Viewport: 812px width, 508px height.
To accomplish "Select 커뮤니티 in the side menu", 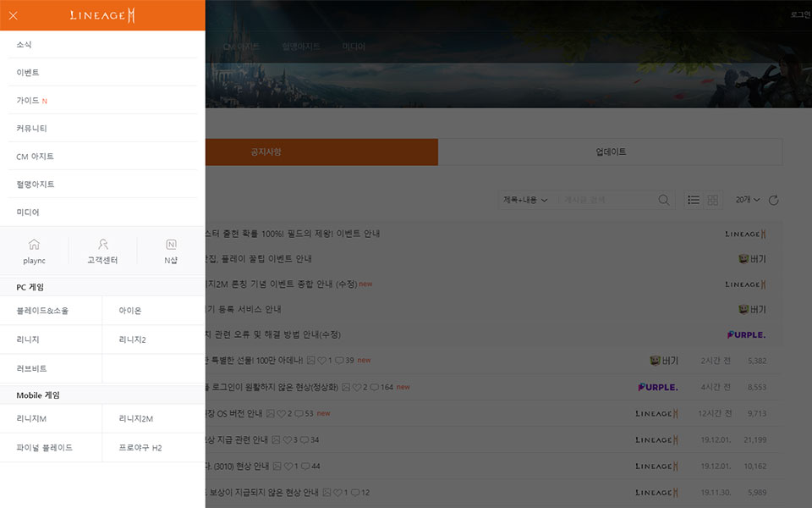I will click(x=31, y=128).
